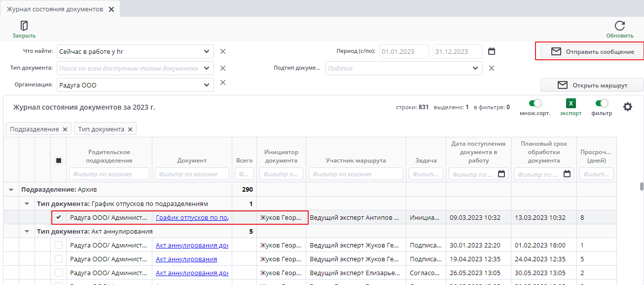Remove the Подразделение grouping chip

point(65,129)
